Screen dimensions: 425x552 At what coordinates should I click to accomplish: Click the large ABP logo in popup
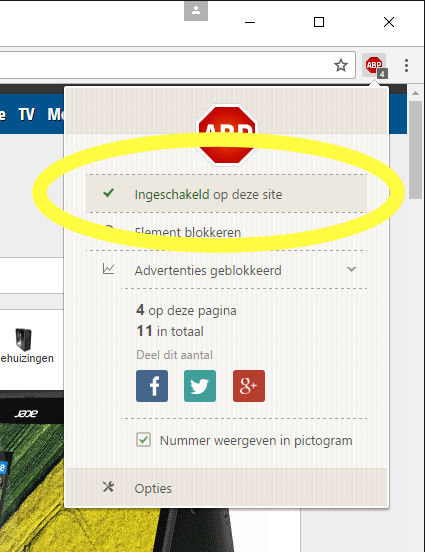coord(227,135)
